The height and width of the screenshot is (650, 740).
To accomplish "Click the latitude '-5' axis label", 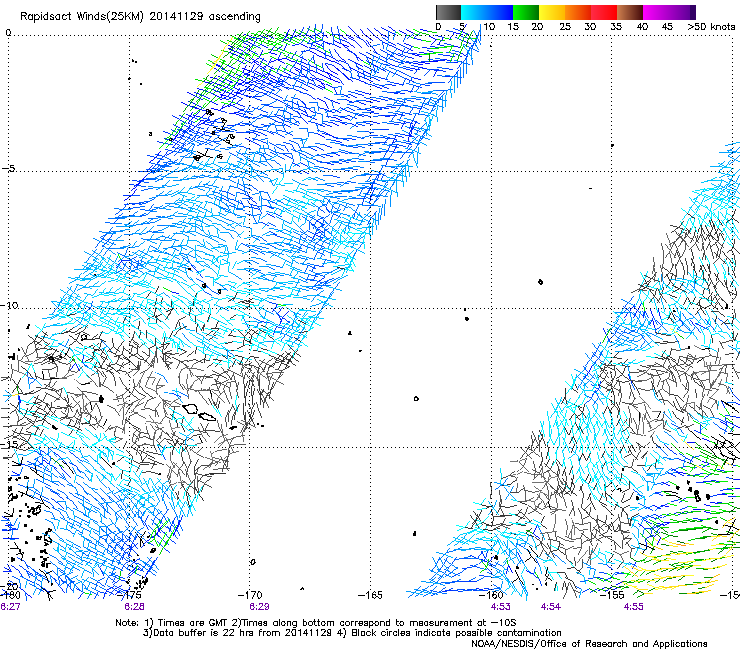I will point(8,169).
